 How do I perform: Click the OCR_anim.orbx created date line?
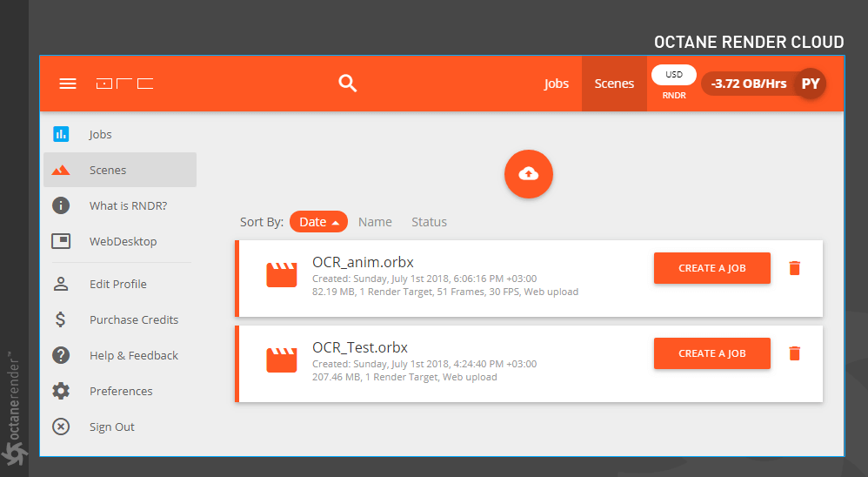pyautogui.click(x=424, y=279)
